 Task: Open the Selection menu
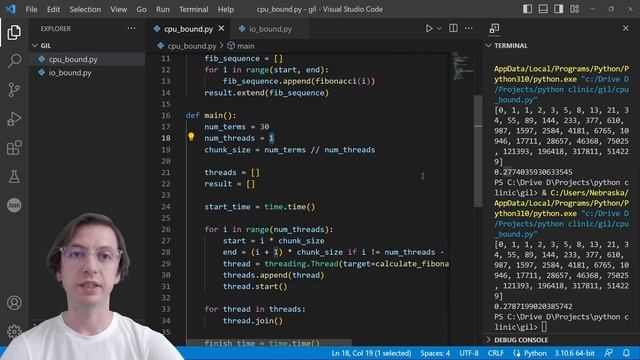pyautogui.click(x=85, y=9)
